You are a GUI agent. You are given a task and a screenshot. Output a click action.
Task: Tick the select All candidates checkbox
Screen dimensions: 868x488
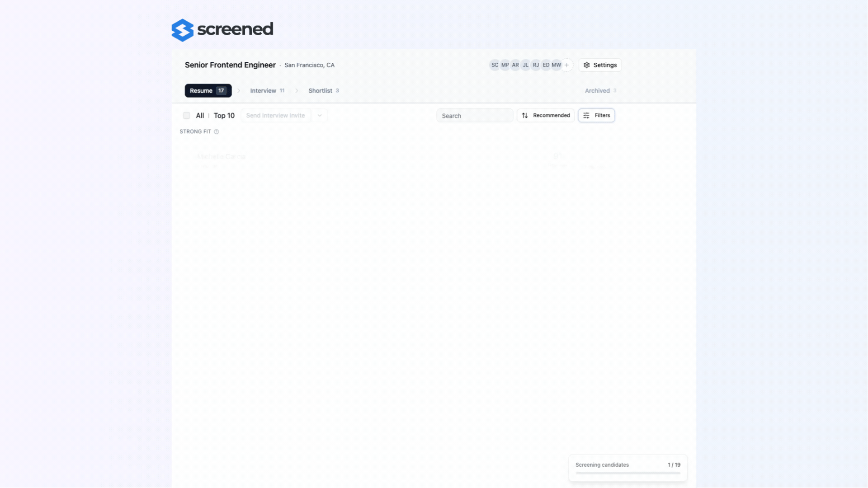coord(186,116)
